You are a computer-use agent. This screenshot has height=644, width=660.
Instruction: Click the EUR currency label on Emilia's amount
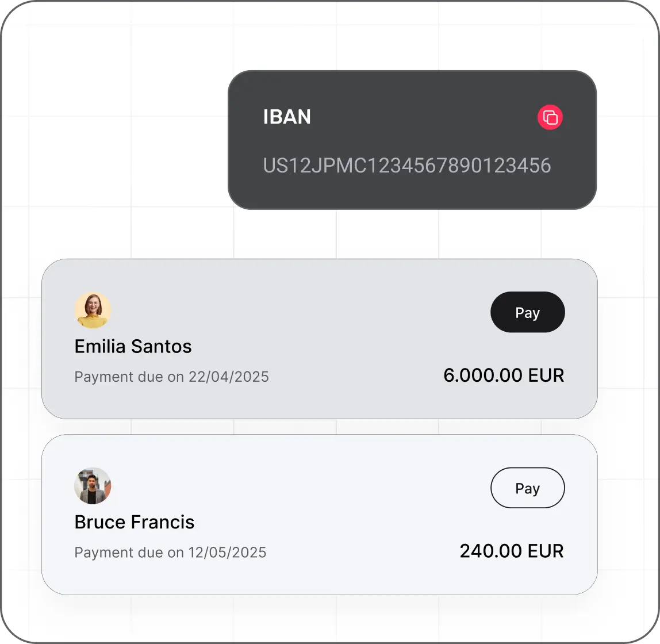tap(546, 375)
